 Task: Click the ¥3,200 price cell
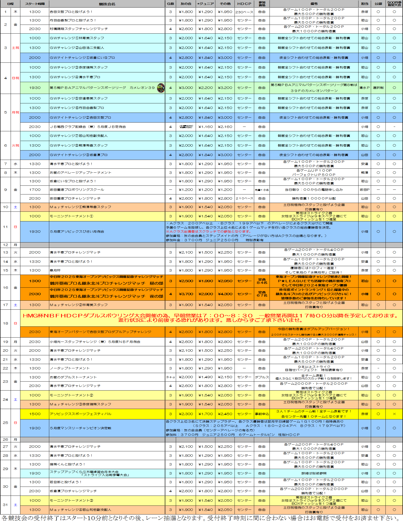[x=225, y=88]
